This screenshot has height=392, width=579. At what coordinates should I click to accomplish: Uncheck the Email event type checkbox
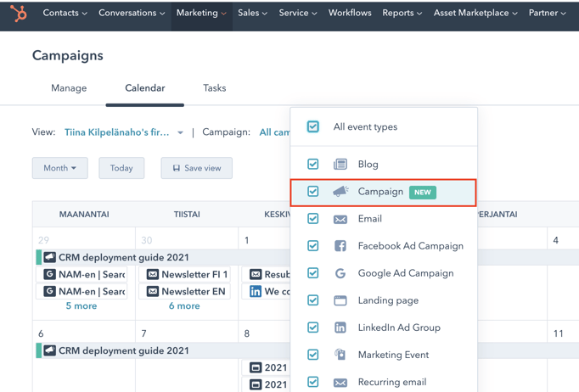[x=312, y=219]
